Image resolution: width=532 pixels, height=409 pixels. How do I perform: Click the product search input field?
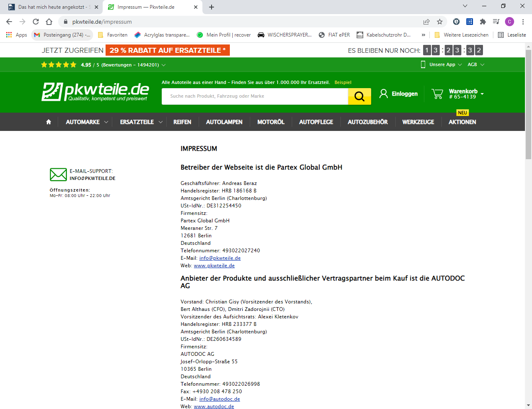point(254,96)
